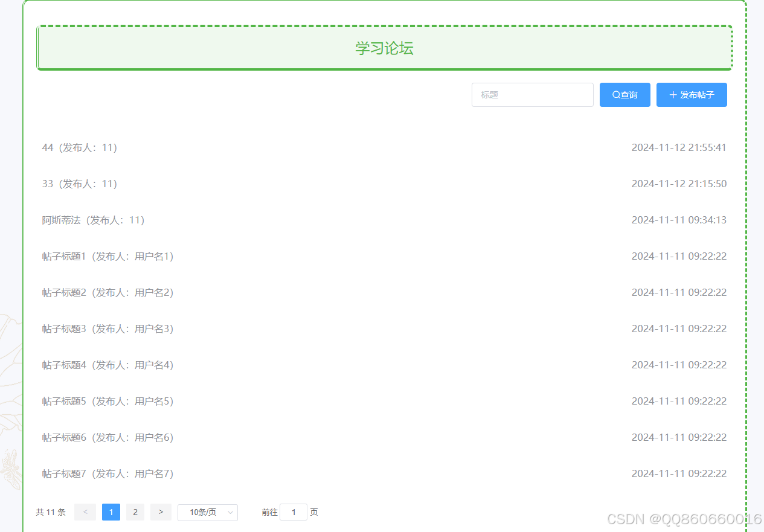Open the post titled 33（发布人：11）
This screenshot has height=532, width=764.
[x=79, y=184]
